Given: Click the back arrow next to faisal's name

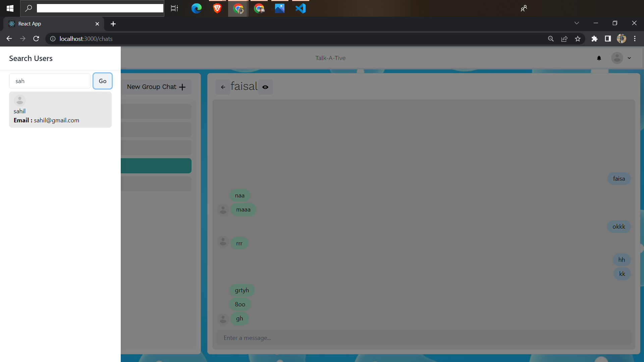Looking at the screenshot, I should pos(223,87).
